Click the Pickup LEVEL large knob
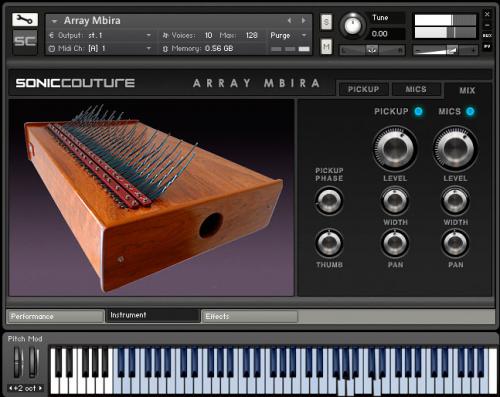This screenshot has width=500, height=397. point(395,148)
